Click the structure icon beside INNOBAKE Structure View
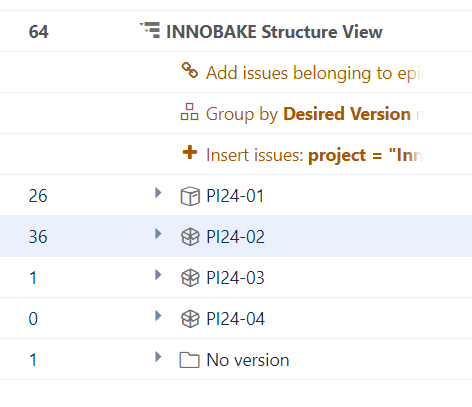Screen dimensions: 472x407 [150, 30]
